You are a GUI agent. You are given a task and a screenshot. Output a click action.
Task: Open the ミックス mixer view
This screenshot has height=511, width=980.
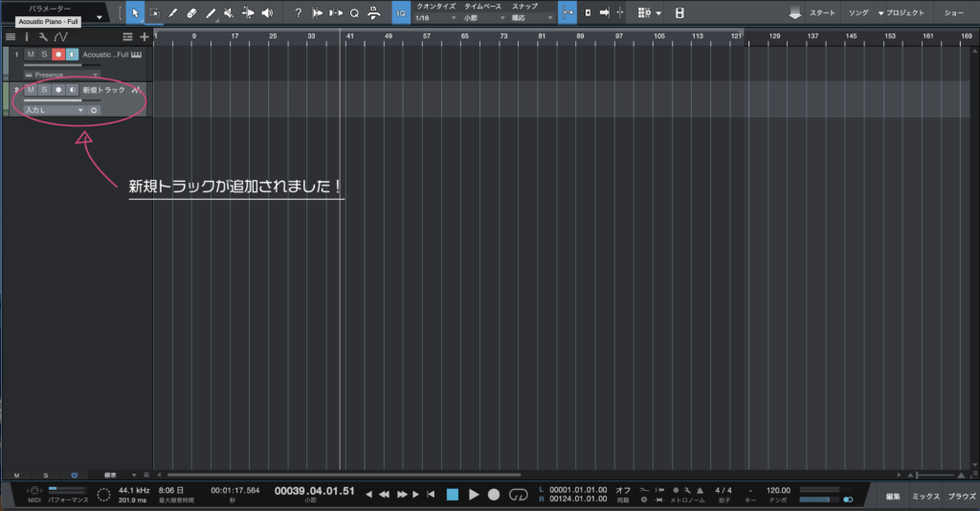click(x=925, y=497)
